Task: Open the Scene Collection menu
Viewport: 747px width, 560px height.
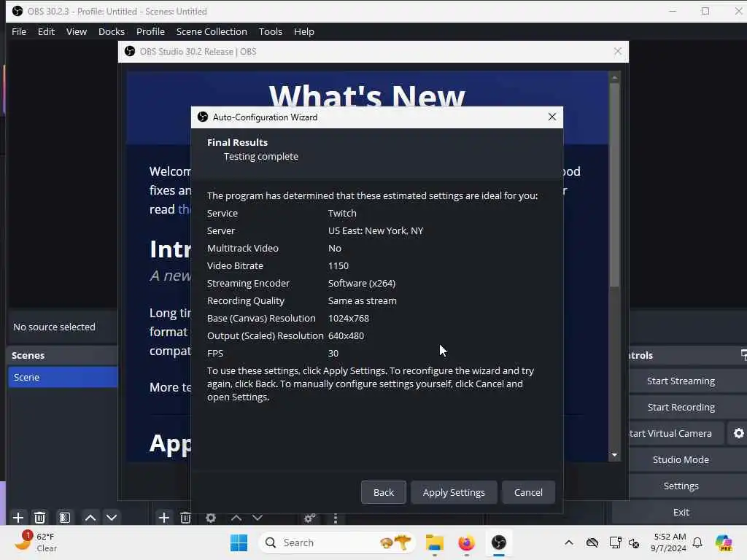Action: (x=212, y=31)
